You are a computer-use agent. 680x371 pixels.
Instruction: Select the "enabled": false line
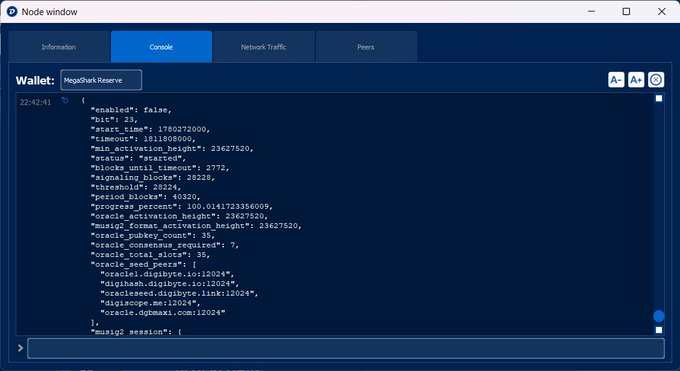click(131, 110)
